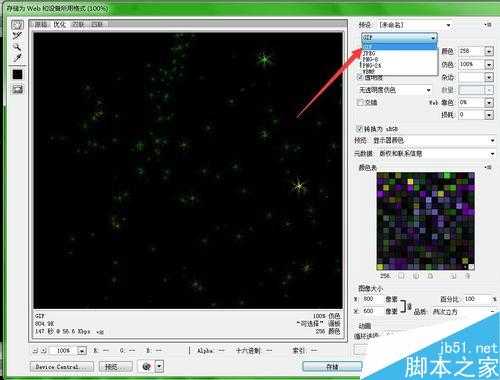
Task: Open the 元数据 (metadata) dropdown
Action: (x=437, y=154)
